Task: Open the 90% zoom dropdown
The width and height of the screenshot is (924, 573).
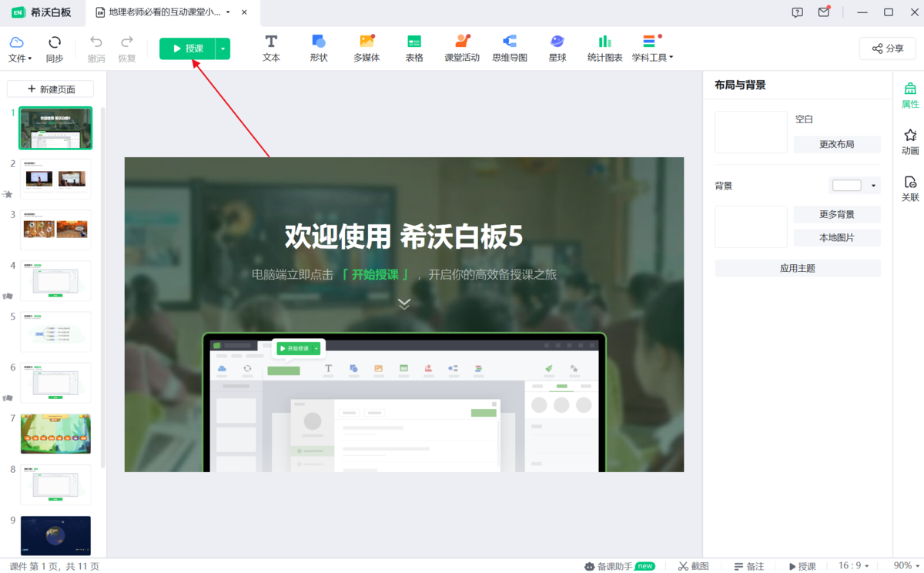Action: [906, 566]
